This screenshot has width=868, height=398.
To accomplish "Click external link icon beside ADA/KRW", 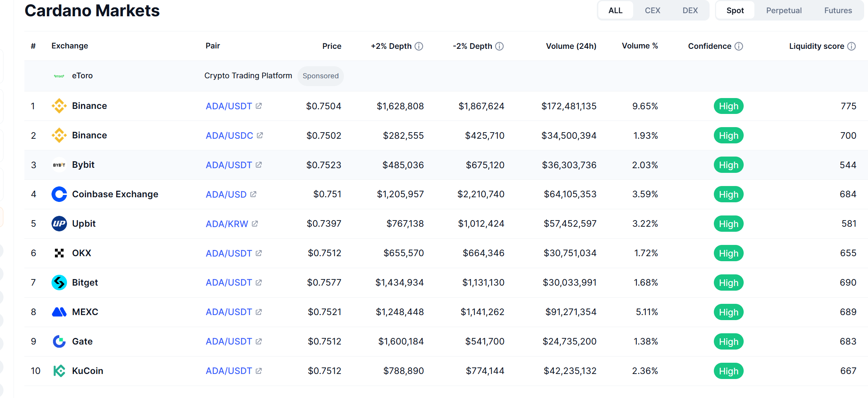I will coord(255,224).
